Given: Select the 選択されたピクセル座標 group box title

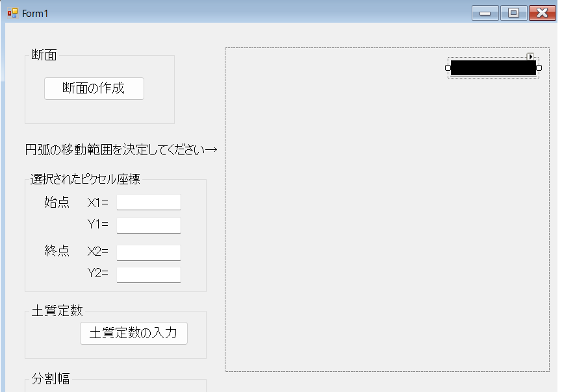Looking at the screenshot, I should click(x=84, y=180).
